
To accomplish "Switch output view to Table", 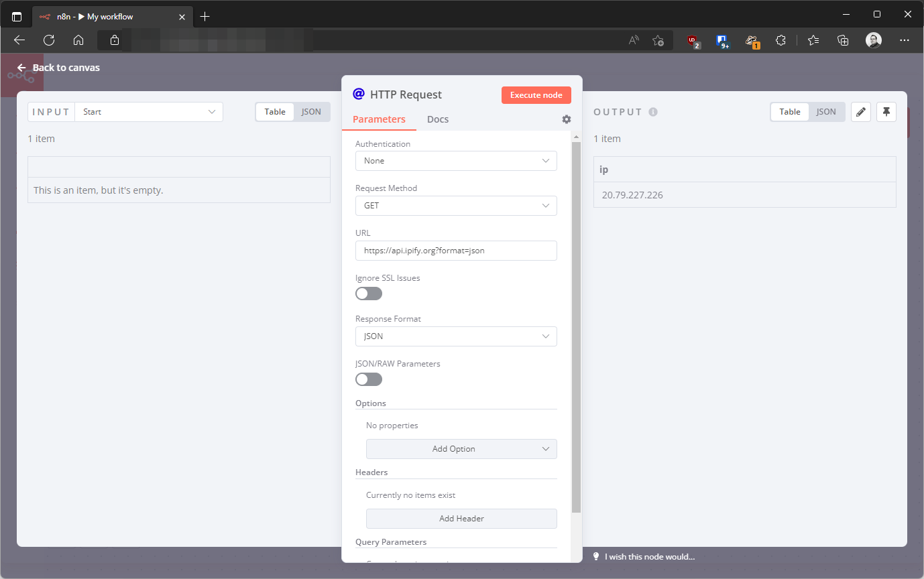I will [x=790, y=112].
